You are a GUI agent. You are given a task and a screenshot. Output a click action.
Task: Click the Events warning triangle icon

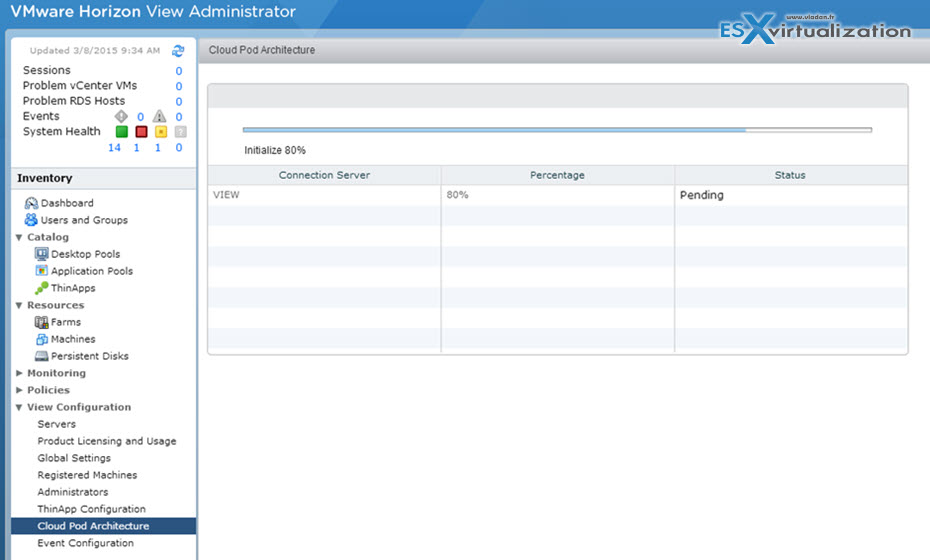click(160, 116)
